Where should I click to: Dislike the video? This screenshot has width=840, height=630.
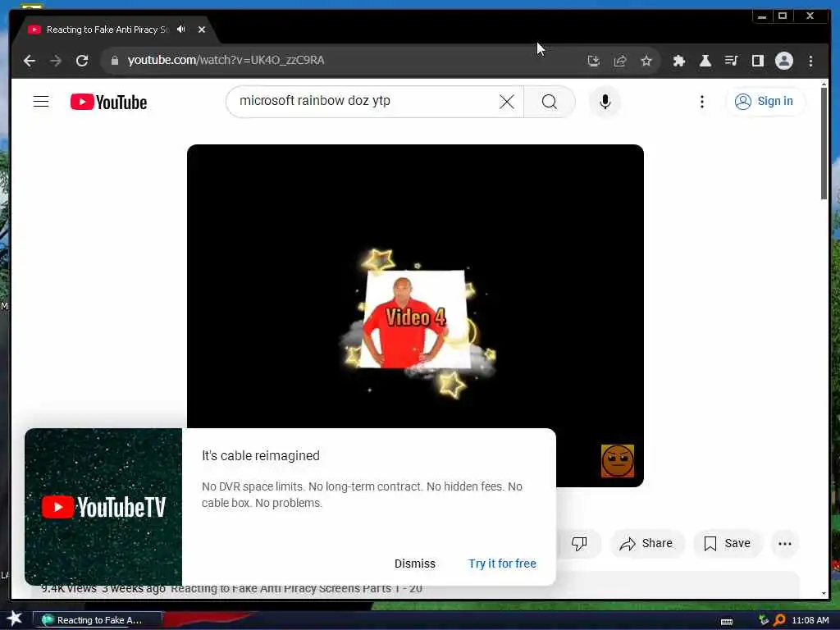point(579,543)
